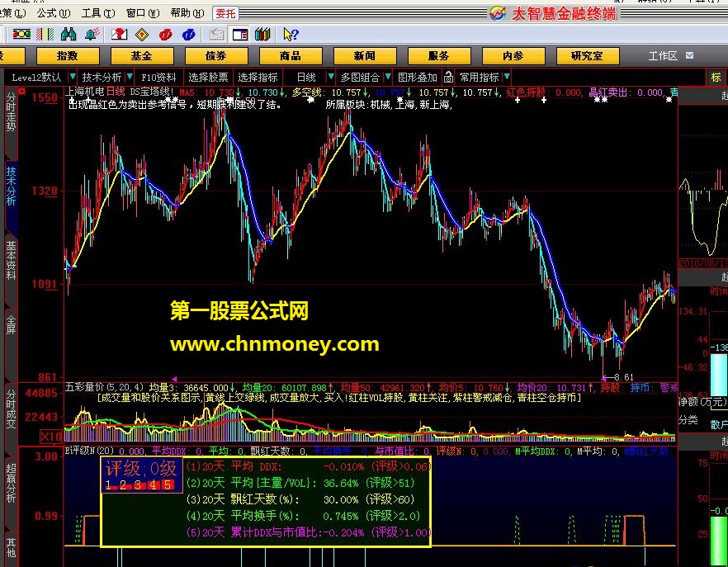728x567 pixels.
Task: Click the alarm bell alert icon
Action: click(92, 35)
